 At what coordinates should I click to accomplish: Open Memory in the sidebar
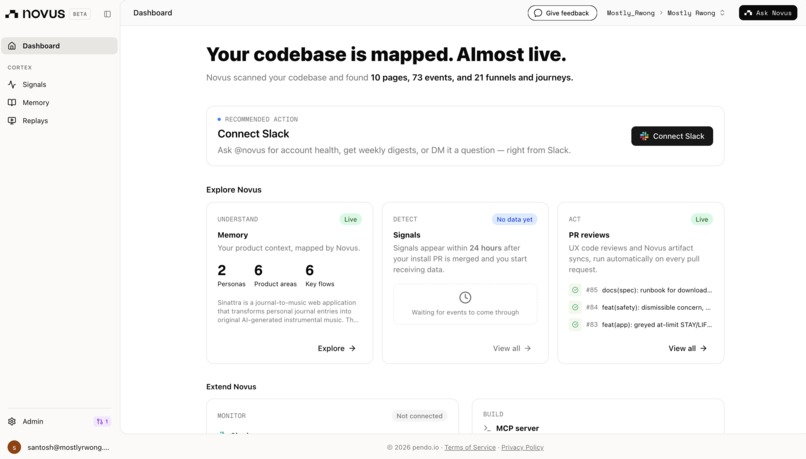59,102
